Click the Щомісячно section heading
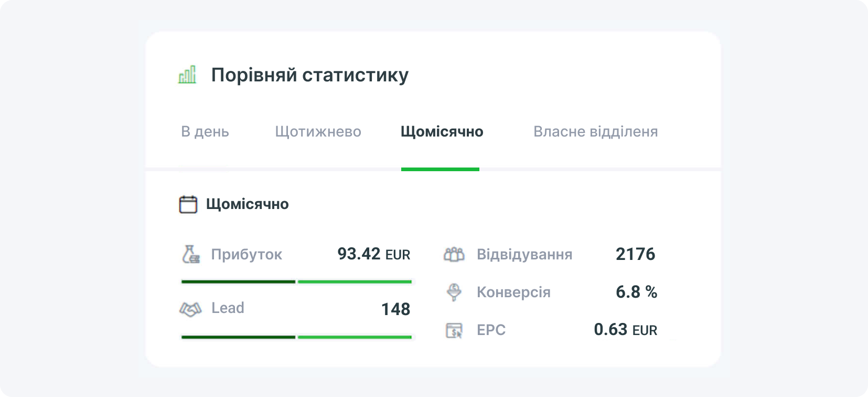 248,204
